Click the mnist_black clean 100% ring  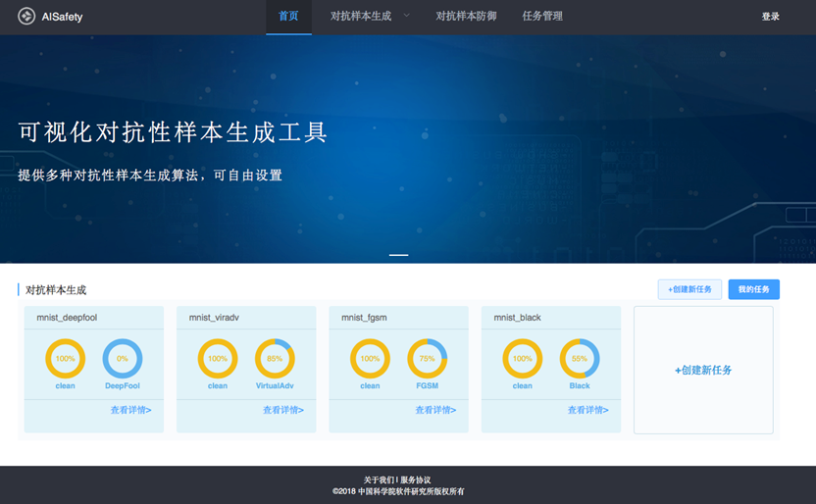click(522, 359)
